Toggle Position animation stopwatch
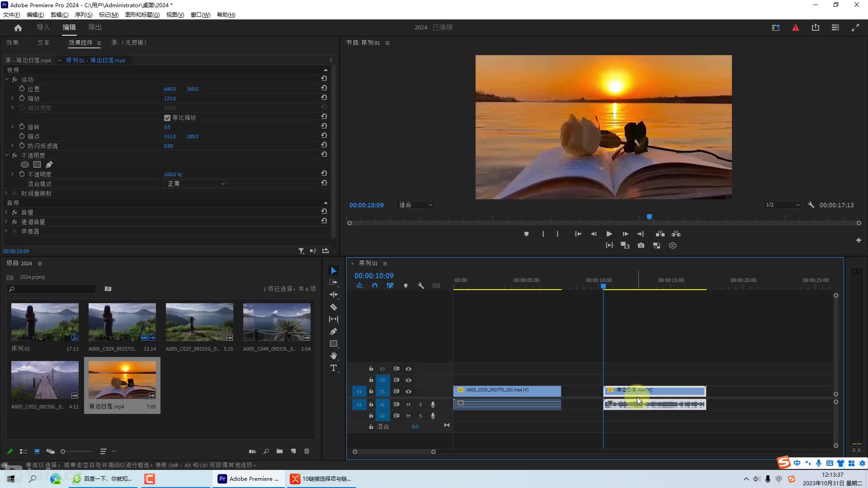Image resolution: width=868 pixels, height=488 pixels. click(x=22, y=89)
